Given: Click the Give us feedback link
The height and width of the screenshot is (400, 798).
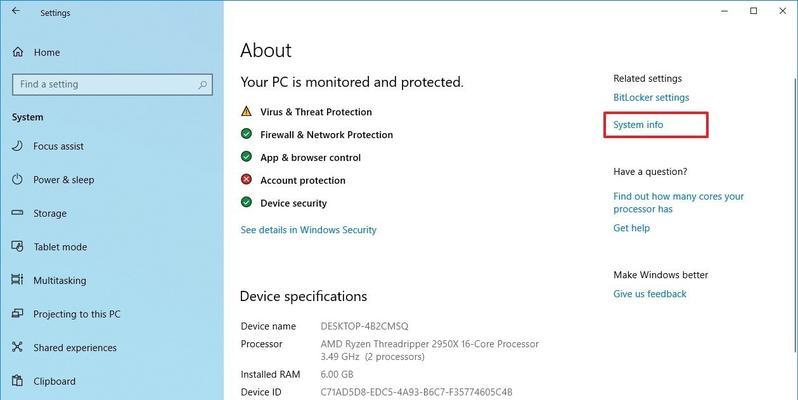Looking at the screenshot, I should pyautogui.click(x=649, y=294).
